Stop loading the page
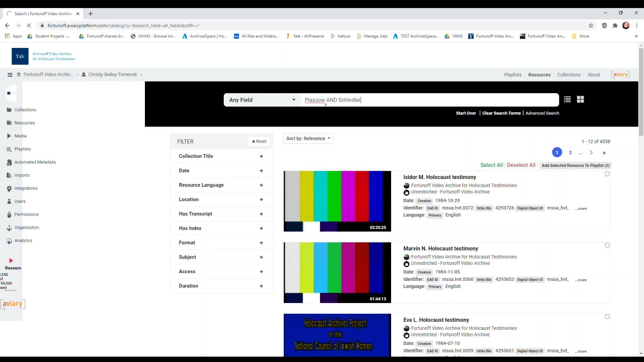The image size is (644, 362). [29, 25]
